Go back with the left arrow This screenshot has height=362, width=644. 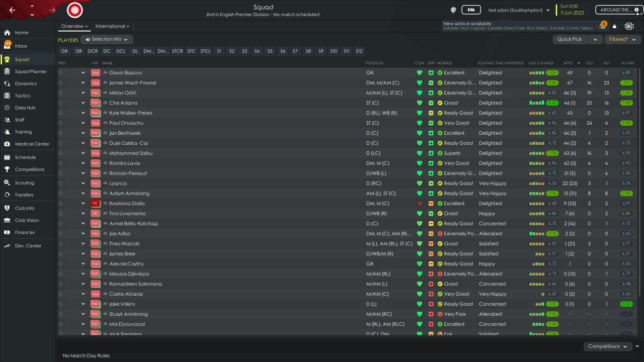click(12, 10)
